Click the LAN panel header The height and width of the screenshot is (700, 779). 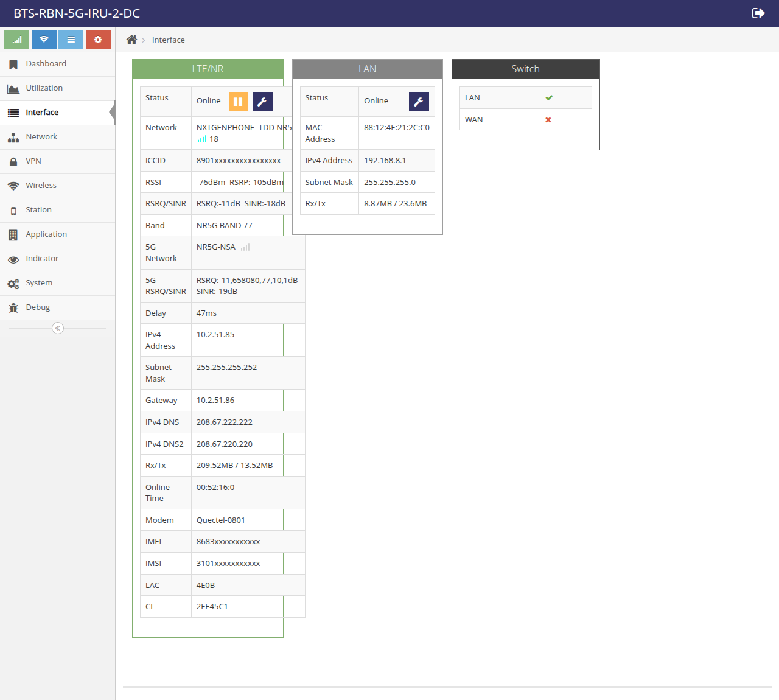coord(368,69)
